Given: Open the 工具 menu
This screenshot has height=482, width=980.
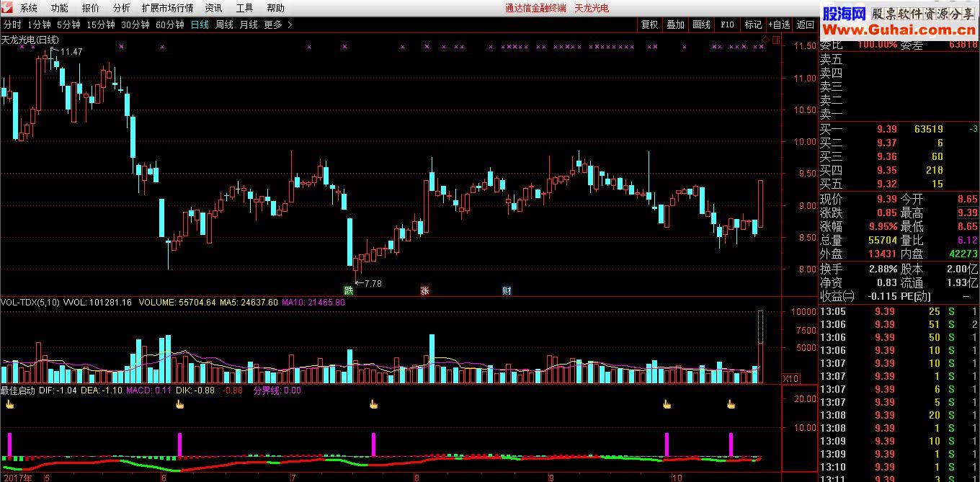Looking at the screenshot, I should point(244,8).
